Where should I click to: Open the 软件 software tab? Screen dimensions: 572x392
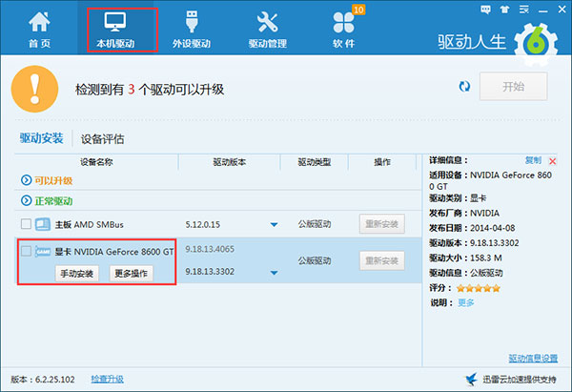[343, 30]
